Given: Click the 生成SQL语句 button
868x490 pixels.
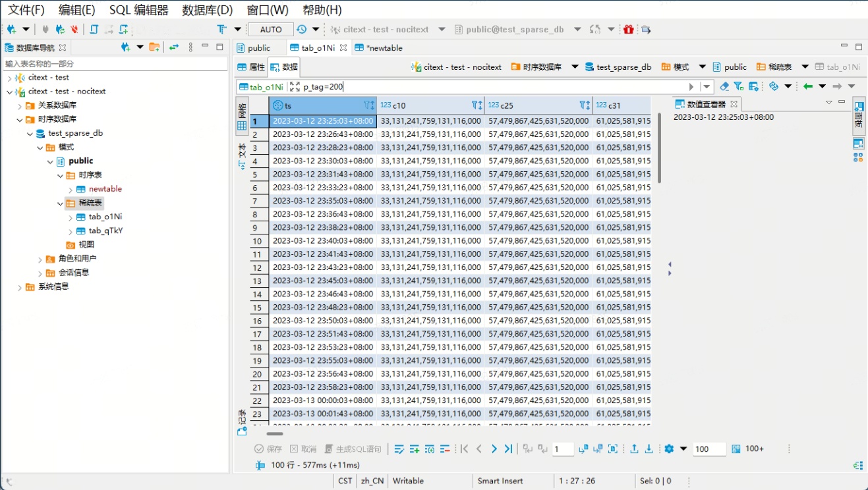Looking at the screenshot, I should [353, 449].
